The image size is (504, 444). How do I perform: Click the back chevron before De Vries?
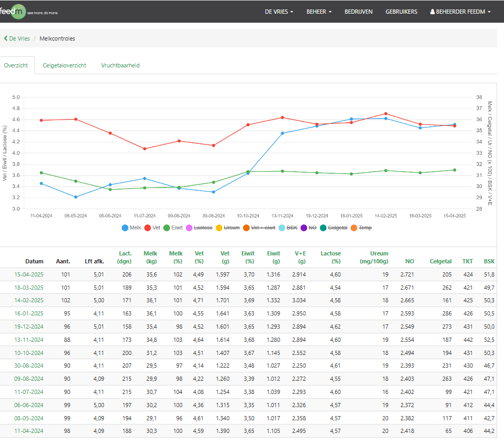click(x=6, y=38)
